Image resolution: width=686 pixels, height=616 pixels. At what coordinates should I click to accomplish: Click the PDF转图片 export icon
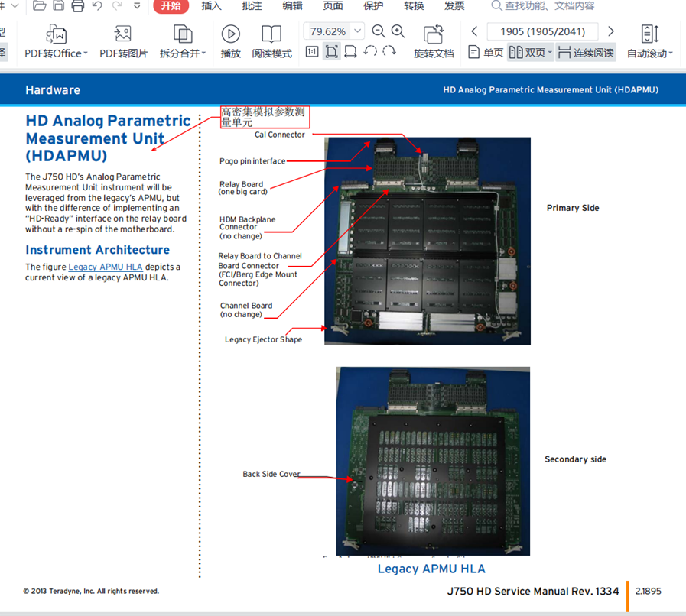123,34
